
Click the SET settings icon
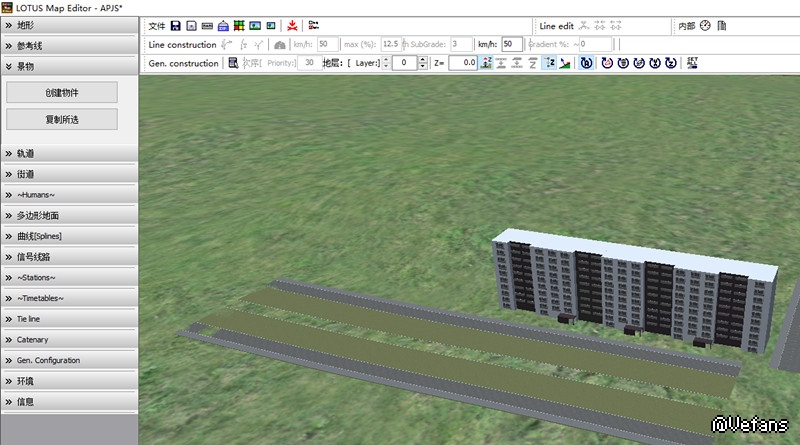(x=693, y=63)
